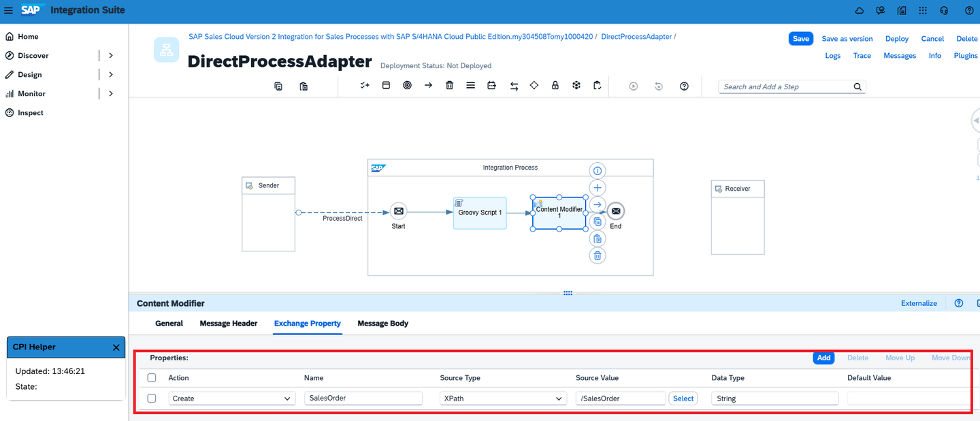The height and width of the screenshot is (421, 980).
Task: Click the search magnifier in step search
Action: pyautogui.click(x=857, y=87)
